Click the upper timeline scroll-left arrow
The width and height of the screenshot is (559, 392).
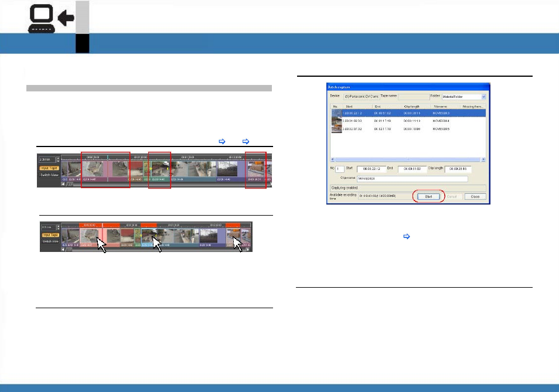pyautogui.click(x=63, y=184)
